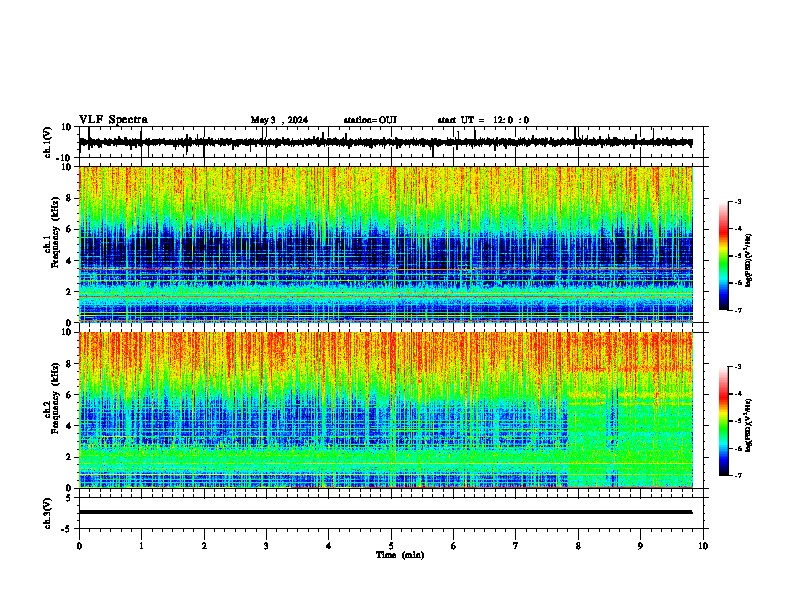Screen dimensions: 792x612
Task: Click the ch.3 voltage flat trace
Action: pyautogui.click(x=385, y=512)
